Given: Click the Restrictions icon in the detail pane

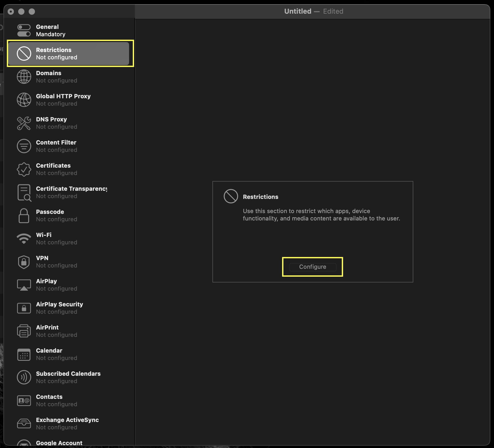Looking at the screenshot, I should tap(230, 196).
